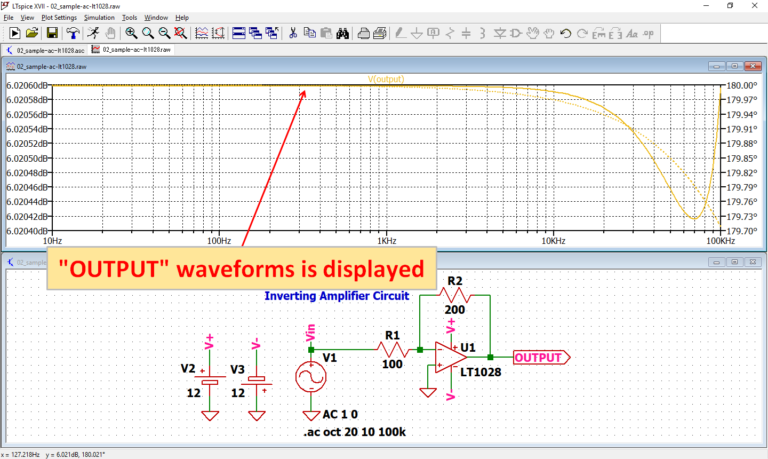The image size is (768, 459).
Task: Click the binoculars Find icon
Action: click(x=343, y=33)
